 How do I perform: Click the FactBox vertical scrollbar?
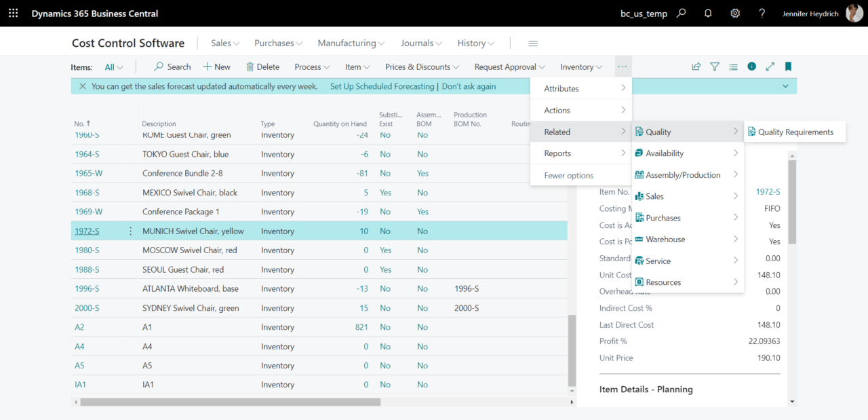tap(792, 202)
